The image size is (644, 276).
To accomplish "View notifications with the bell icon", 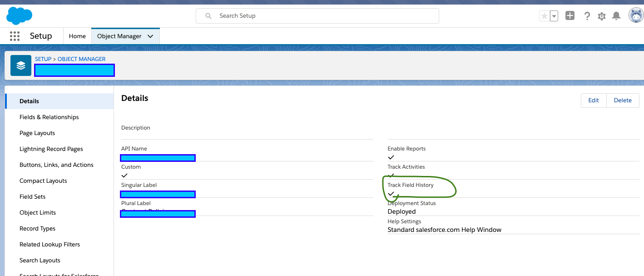I will (x=616, y=15).
